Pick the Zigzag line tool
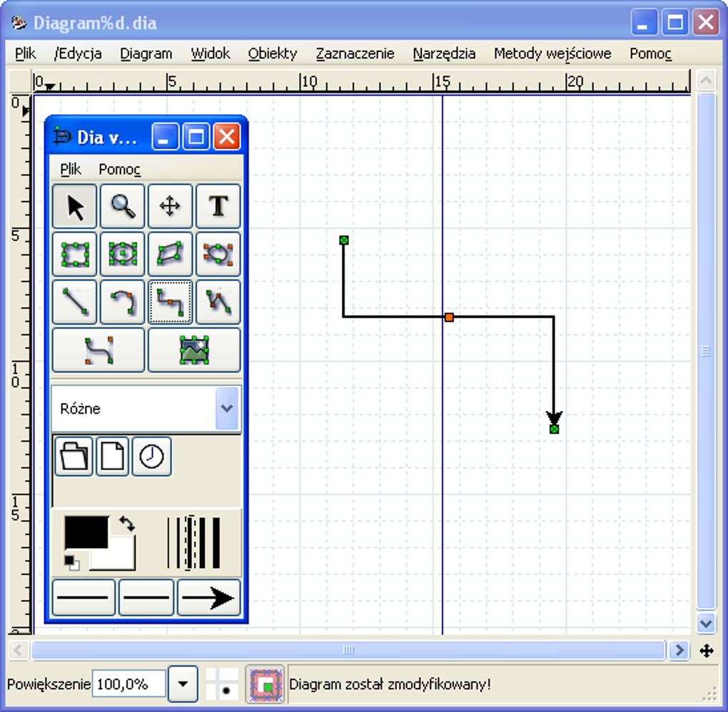The width and height of the screenshot is (728, 712). point(170,301)
